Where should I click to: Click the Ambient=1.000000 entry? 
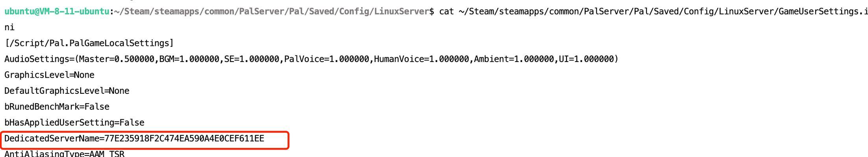(x=514, y=59)
